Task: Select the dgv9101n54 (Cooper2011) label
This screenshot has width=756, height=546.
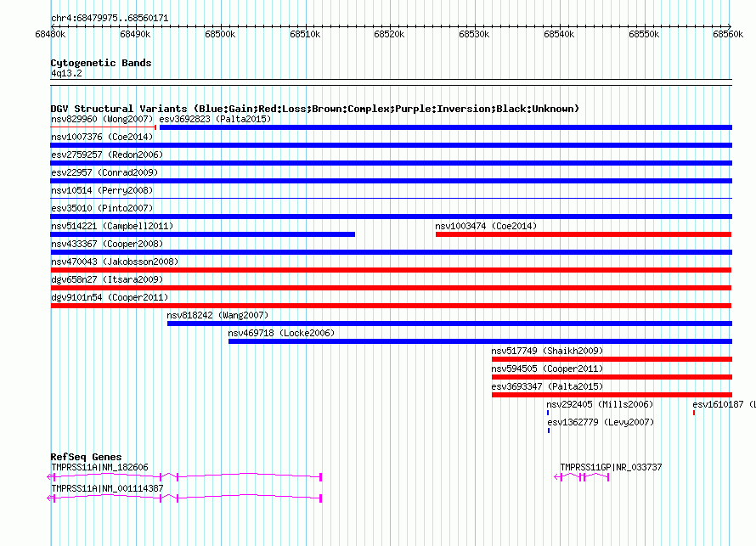Action: coord(110,297)
